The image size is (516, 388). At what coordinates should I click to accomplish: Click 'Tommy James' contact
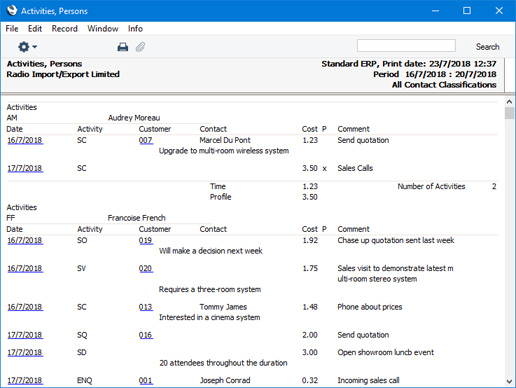(223, 307)
